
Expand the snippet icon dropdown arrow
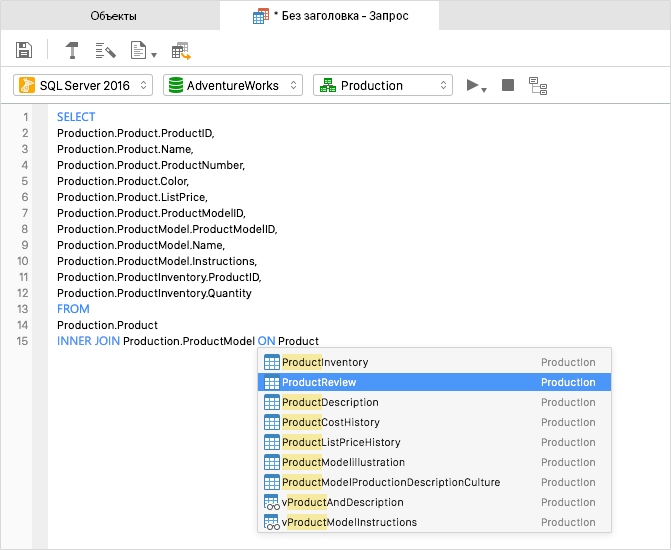[x=154, y=55]
